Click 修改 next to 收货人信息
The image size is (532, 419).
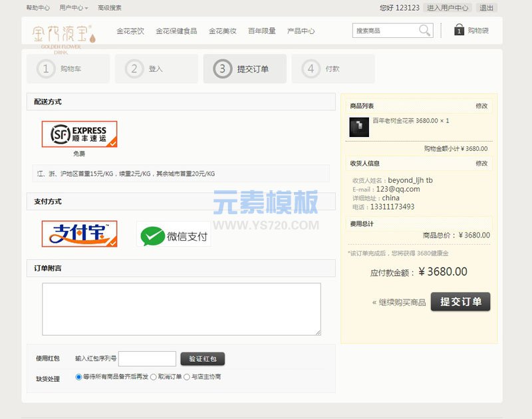[481, 164]
